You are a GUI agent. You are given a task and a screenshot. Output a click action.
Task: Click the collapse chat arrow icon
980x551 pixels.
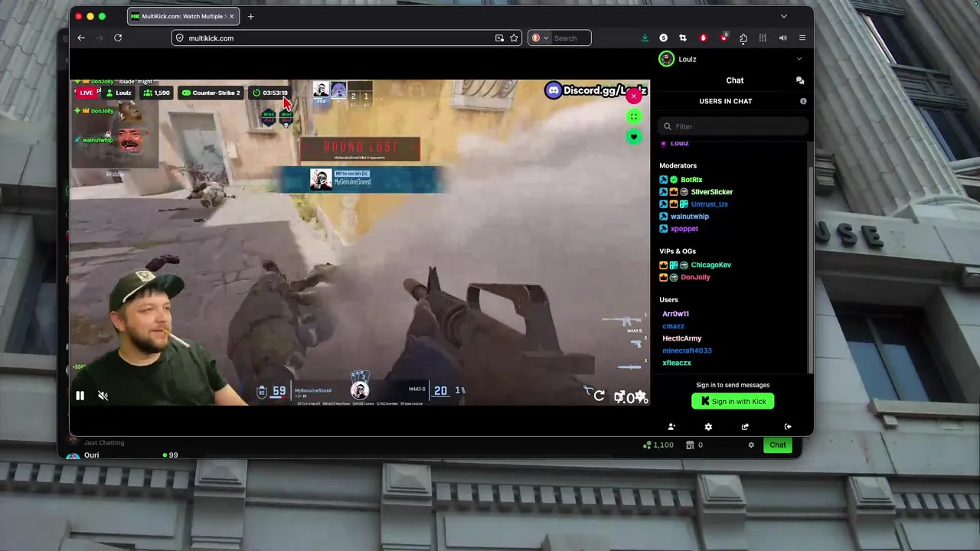[788, 426]
